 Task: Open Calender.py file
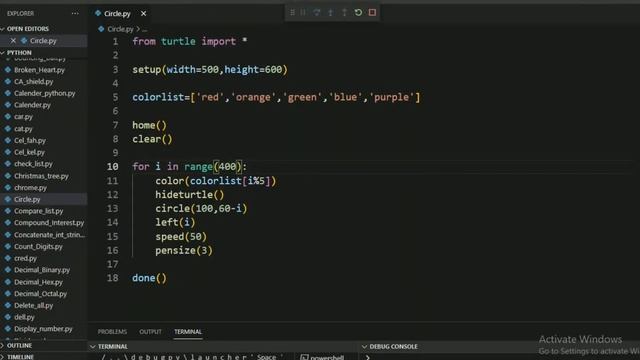[x=32, y=105]
